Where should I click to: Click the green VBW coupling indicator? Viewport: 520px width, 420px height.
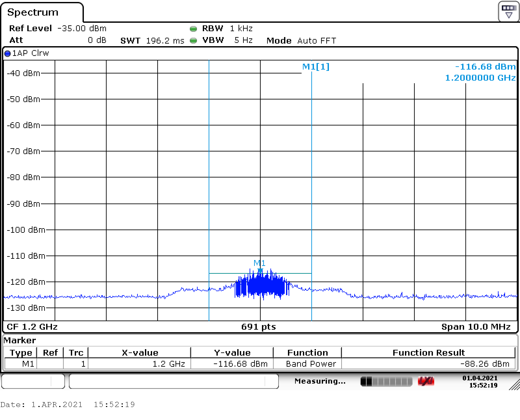tap(193, 41)
